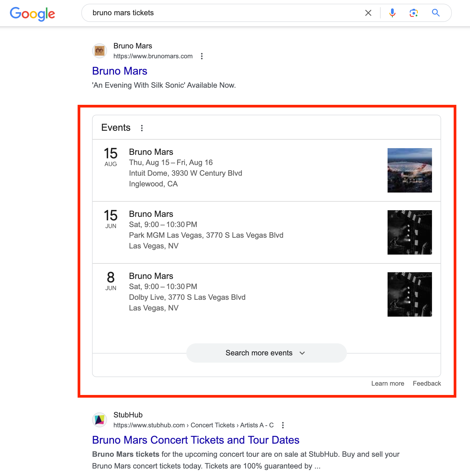Open three-dot menu beside StubHub URL
Screen dimensions: 470x476
tap(283, 425)
